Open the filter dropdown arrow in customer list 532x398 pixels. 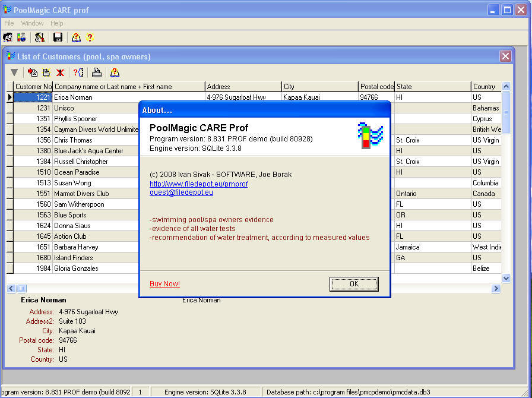pyautogui.click(x=14, y=72)
